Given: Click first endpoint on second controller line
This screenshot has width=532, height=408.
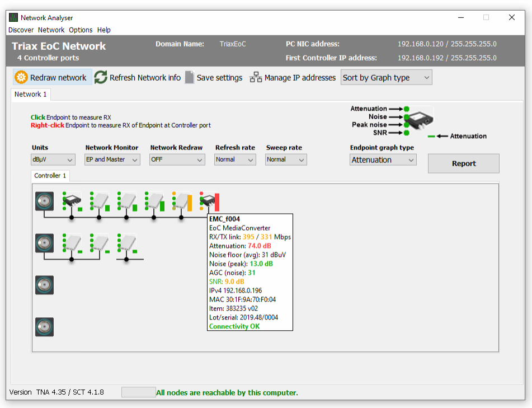Looking at the screenshot, I should (x=72, y=243).
